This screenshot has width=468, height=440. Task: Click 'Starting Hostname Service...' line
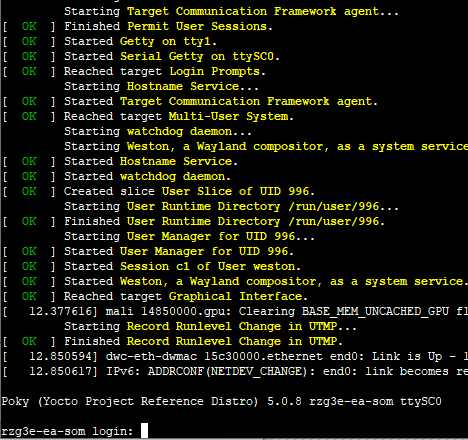pos(161,86)
